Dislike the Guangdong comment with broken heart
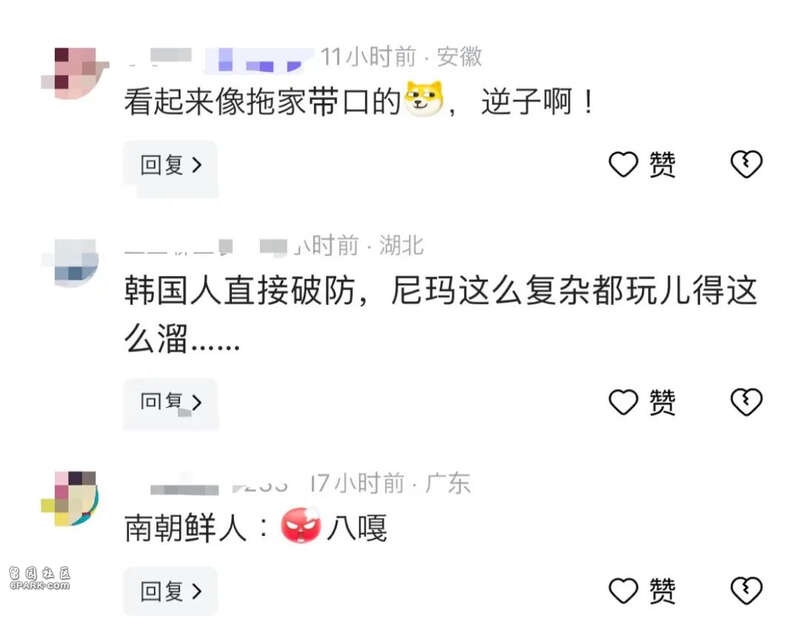This screenshot has height=639, width=800. pos(746,591)
